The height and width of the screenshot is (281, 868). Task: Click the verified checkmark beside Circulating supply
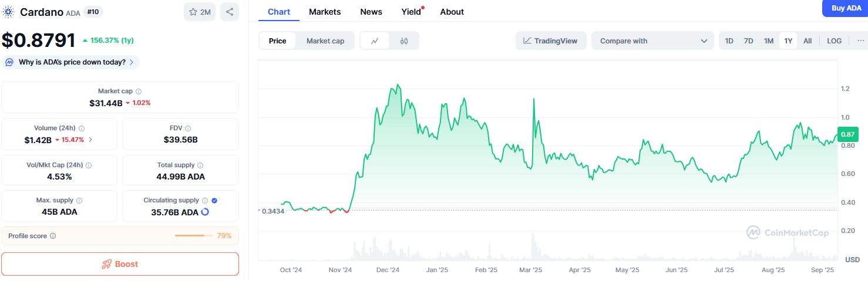click(x=214, y=201)
